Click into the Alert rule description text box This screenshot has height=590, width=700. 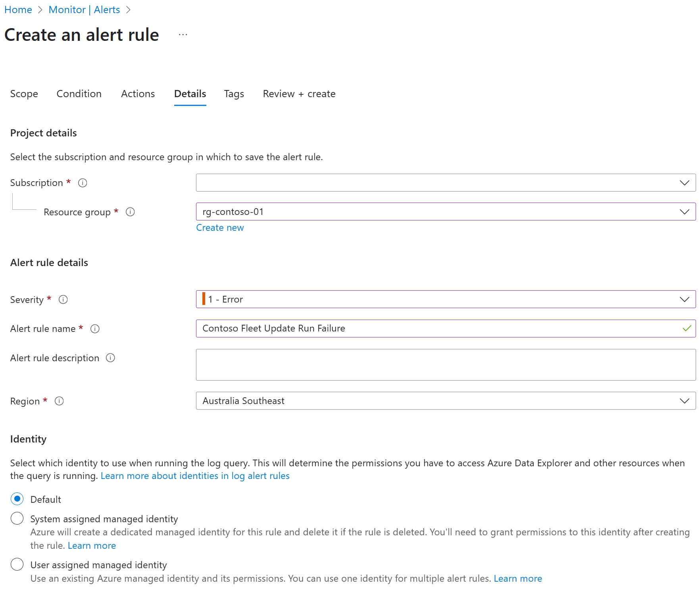[446, 365]
